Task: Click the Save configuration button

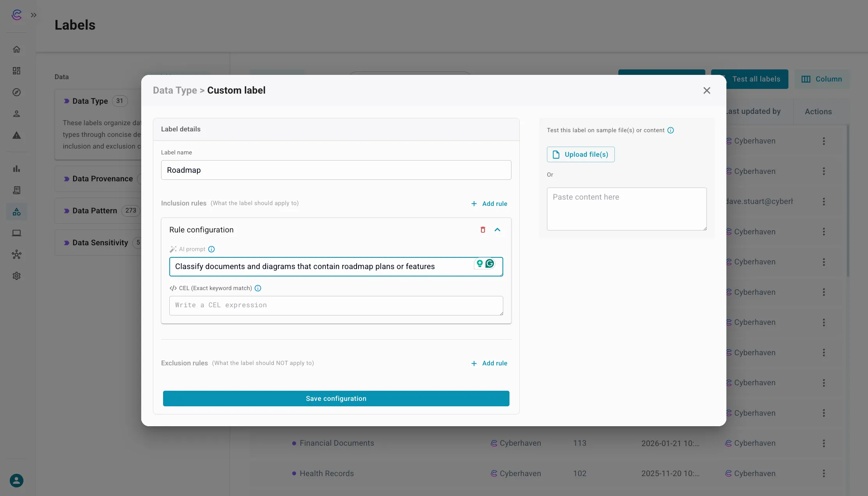Action: (x=336, y=398)
